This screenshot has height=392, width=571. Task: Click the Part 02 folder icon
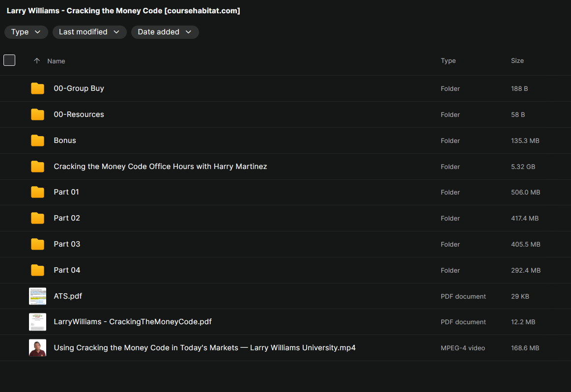tap(37, 218)
